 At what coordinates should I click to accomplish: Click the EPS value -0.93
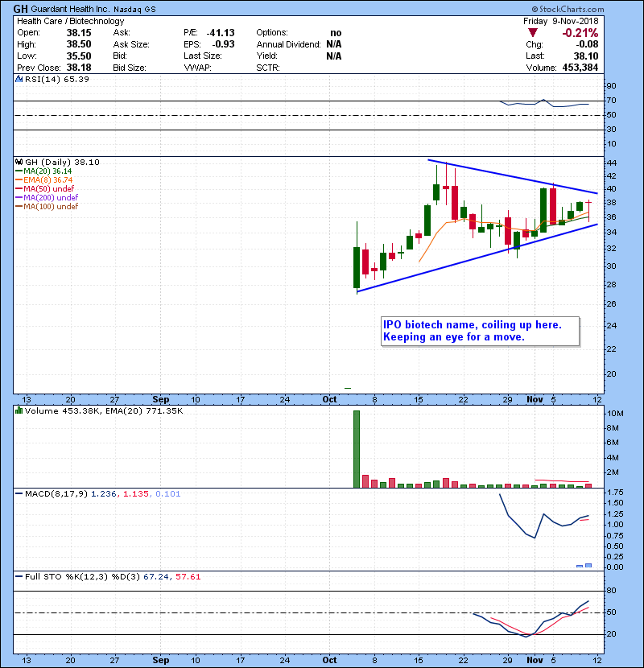point(223,44)
